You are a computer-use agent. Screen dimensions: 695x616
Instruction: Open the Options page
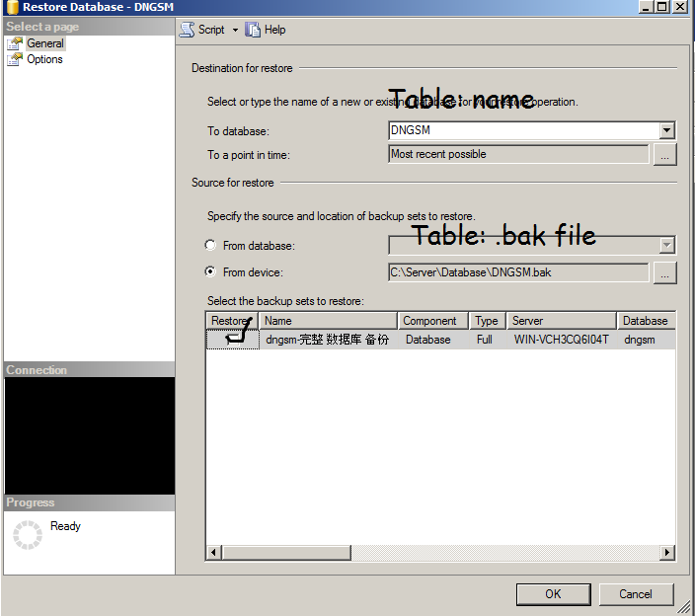click(44, 59)
